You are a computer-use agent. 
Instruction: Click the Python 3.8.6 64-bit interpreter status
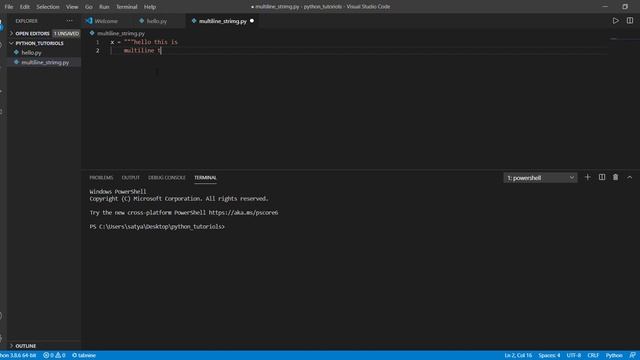click(x=18, y=356)
